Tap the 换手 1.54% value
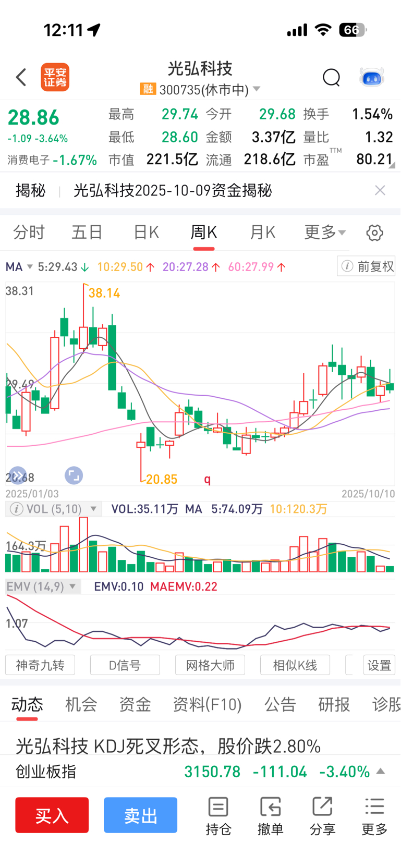 (x=372, y=114)
